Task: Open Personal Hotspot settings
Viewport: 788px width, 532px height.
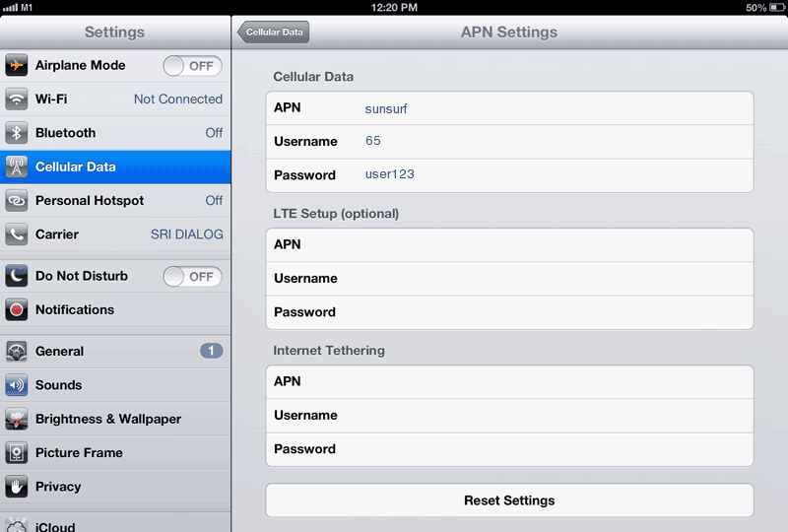Action: [x=115, y=201]
